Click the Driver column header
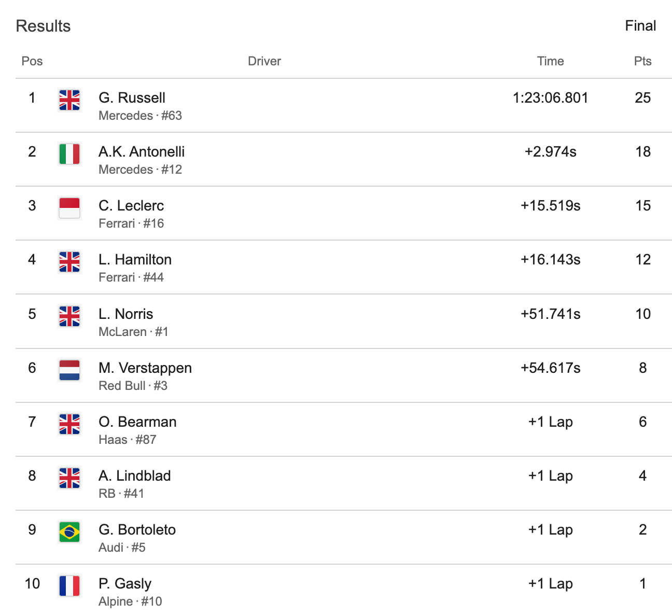 [264, 61]
